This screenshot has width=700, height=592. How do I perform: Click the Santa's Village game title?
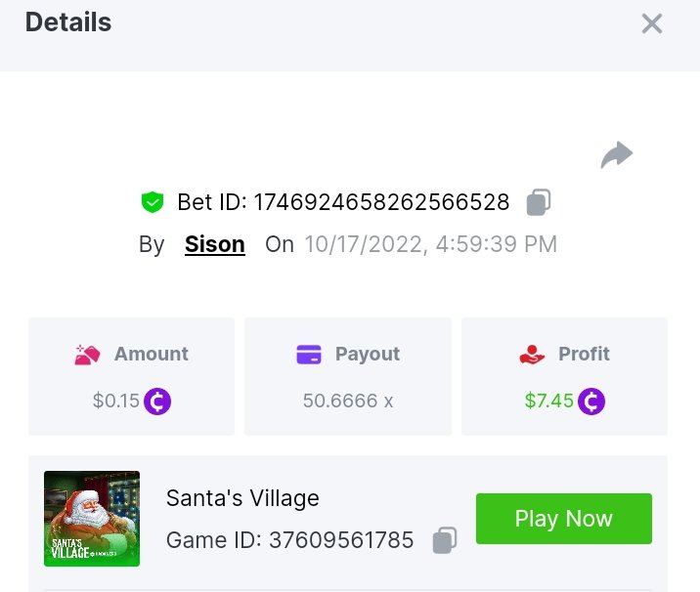pyautogui.click(x=242, y=498)
